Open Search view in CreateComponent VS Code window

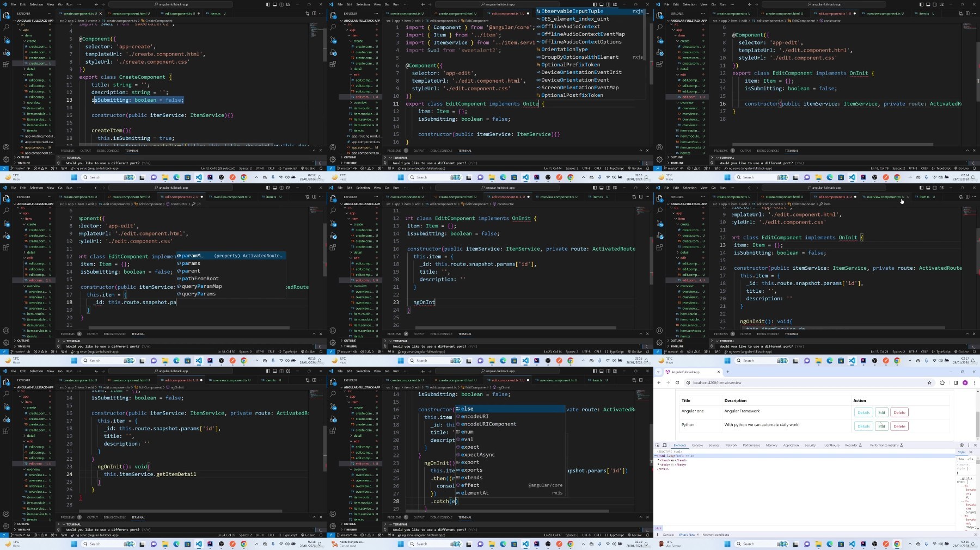7,27
